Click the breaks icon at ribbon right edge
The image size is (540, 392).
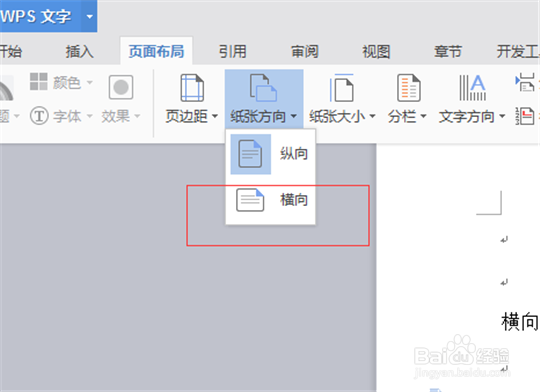525,83
